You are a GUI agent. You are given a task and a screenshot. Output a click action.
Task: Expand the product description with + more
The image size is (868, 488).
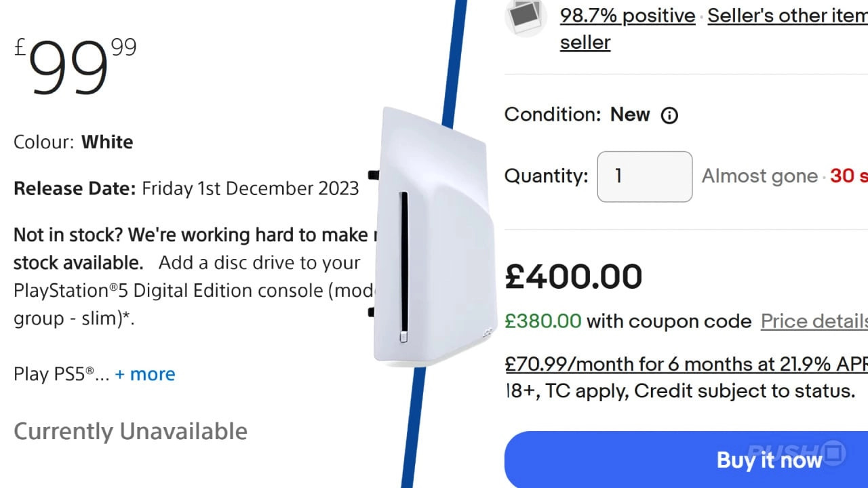pos(145,373)
